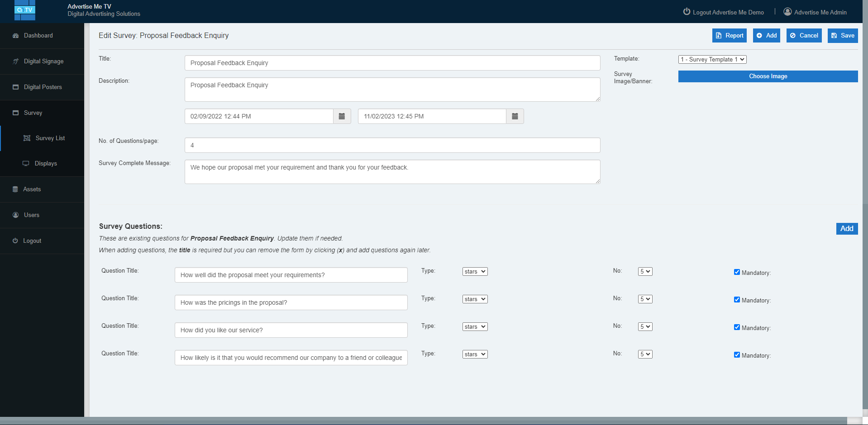The height and width of the screenshot is (425, 868).
Task: Open the Dashboard from the sidebar
Action: point(38,35)
